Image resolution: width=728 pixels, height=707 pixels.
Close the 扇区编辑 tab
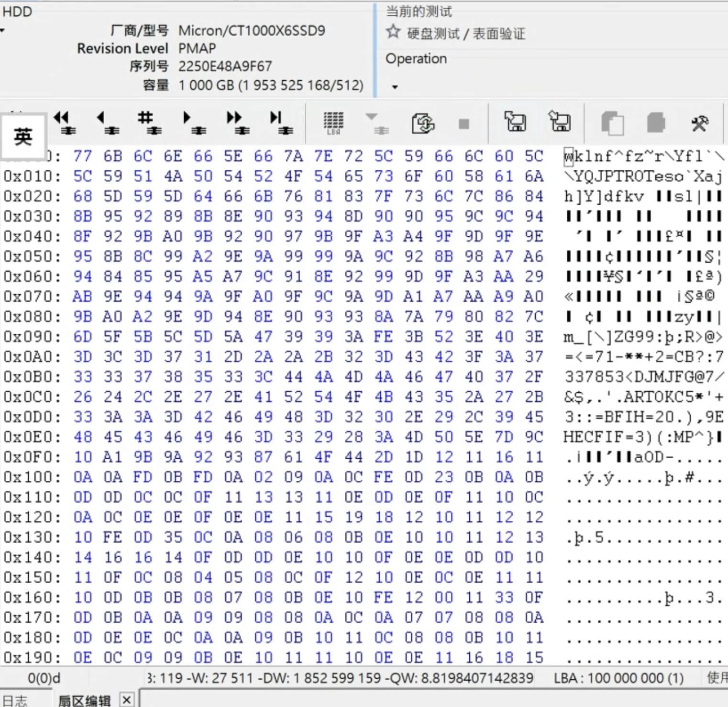(126, 700)
